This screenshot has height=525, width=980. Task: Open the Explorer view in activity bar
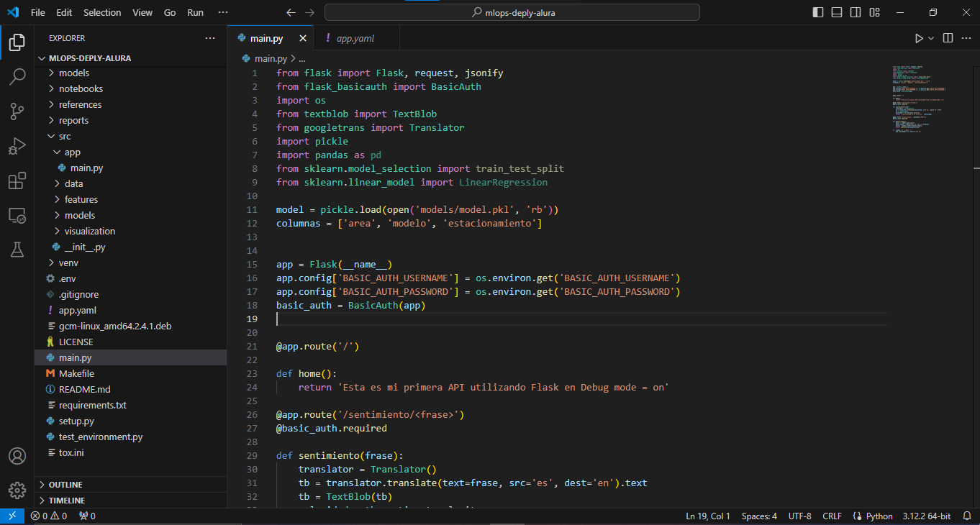pyautogui.click(x=17, y=42)
